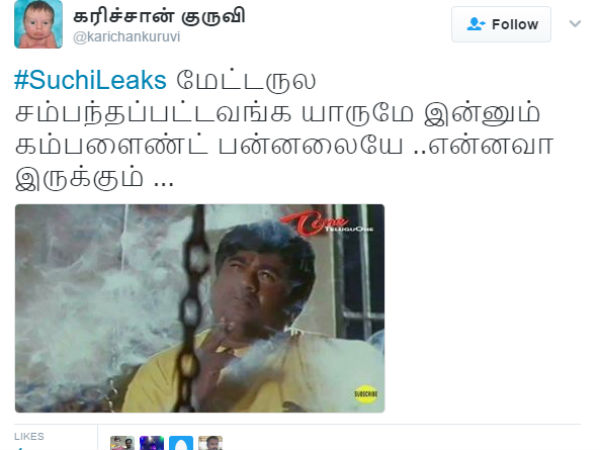The image size is (600, 450).
Task: Open the LIKES count label
Action: coord(29,436)
